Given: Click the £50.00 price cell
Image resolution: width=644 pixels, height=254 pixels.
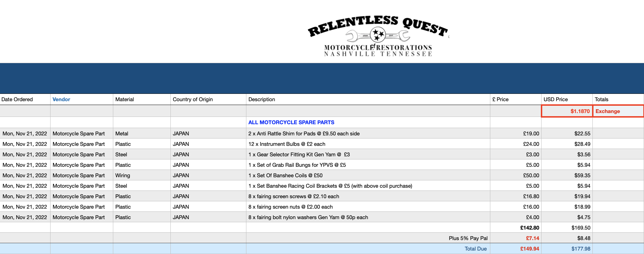Looking at the screenshot, I should (x=515, y=175).
